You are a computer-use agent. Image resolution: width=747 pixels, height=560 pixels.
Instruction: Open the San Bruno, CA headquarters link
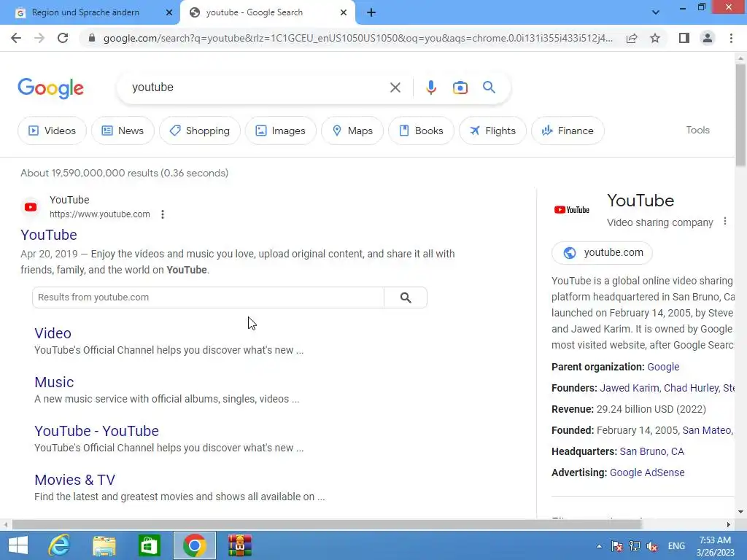[x=651, y=451]
